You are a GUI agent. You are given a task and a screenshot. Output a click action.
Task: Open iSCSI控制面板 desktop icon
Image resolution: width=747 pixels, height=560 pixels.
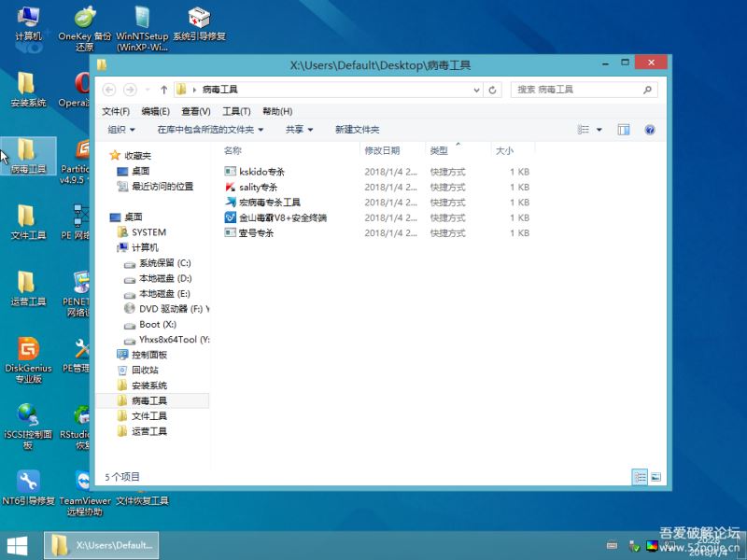pyautogui.click(x=28, y=427)
